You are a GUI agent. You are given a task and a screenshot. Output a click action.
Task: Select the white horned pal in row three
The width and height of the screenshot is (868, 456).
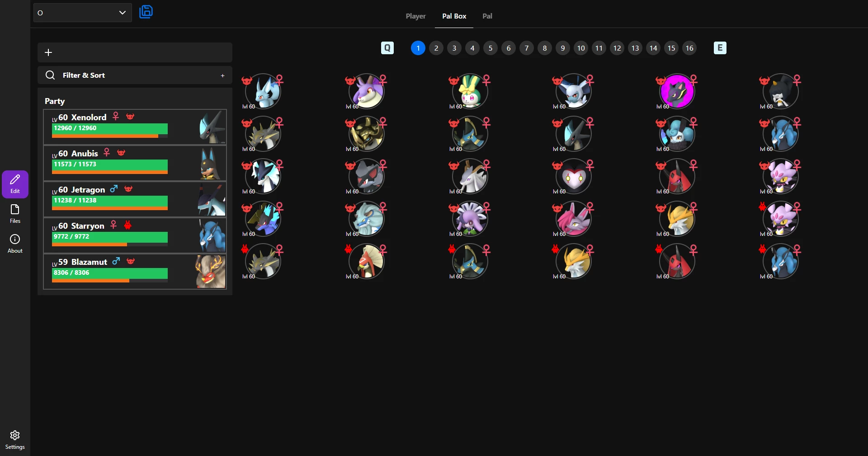click(x=470, y=176)
